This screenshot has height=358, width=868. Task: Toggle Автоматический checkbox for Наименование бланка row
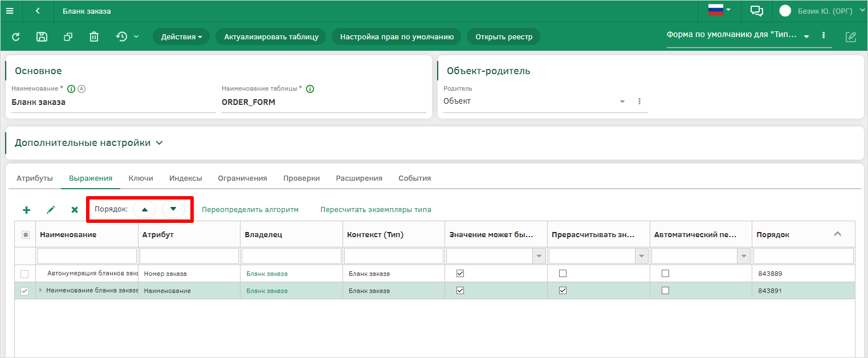(665, 291)
